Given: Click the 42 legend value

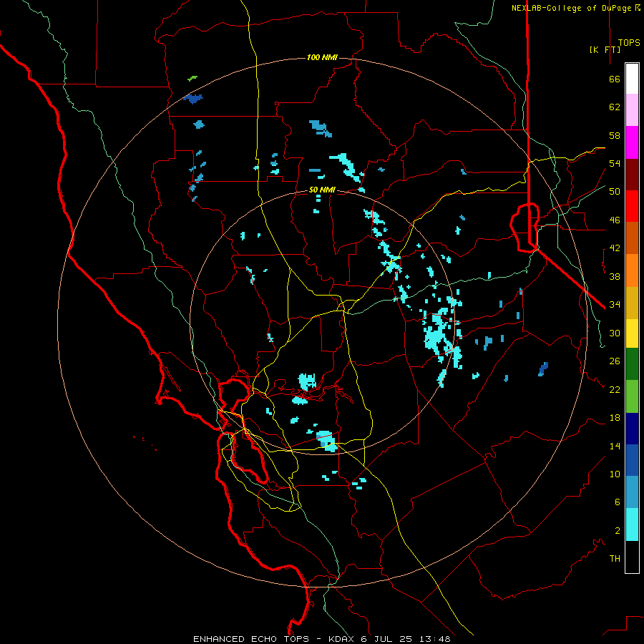Looking at the screenshot, I should [x=615, y=248].
